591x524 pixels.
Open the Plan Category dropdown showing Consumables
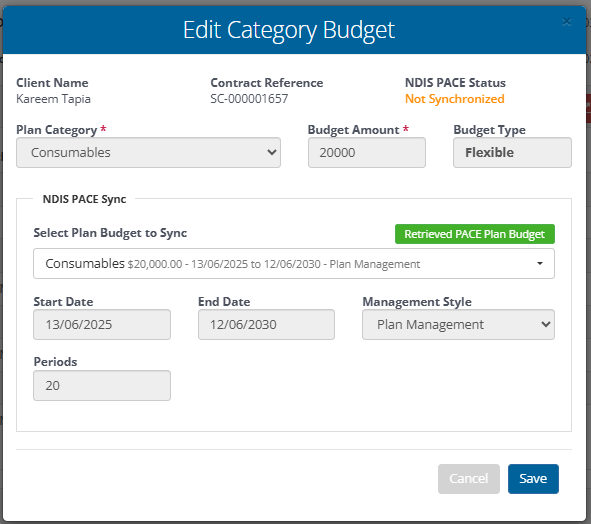148,152
